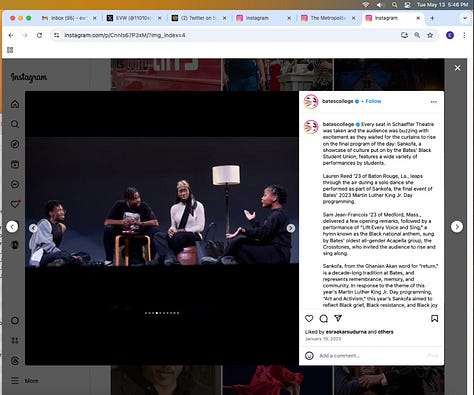Open the volume menu bar icon
This screenshot has width=474, height=395.
coord(380,5)
